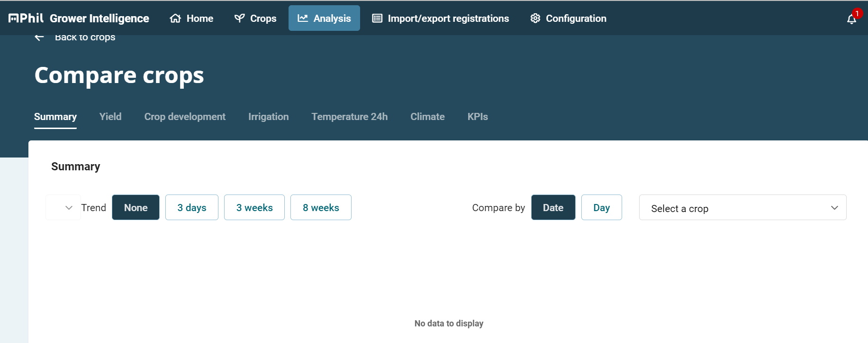Open notifications bell icon

tap(851, 19)
